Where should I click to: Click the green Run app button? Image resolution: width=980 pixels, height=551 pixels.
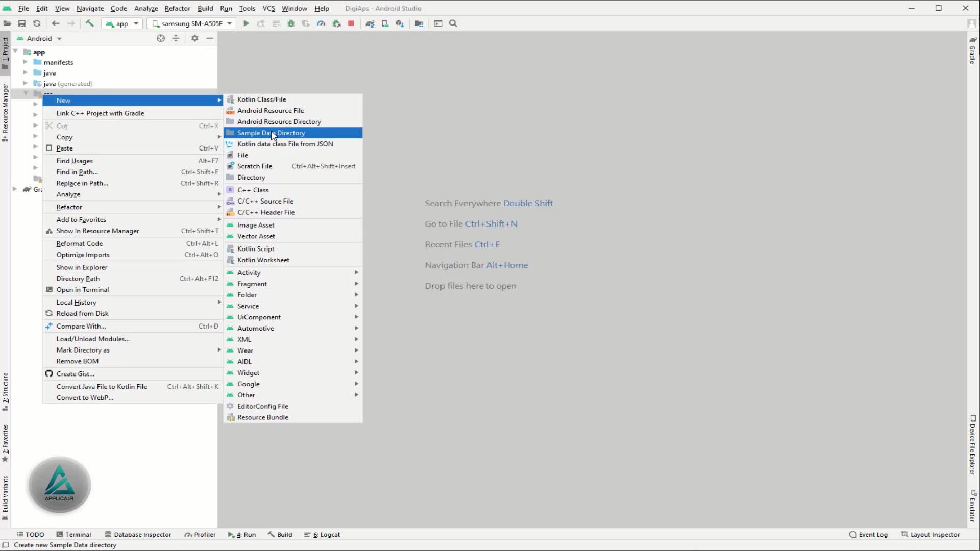pyautogui.click(x=246, y=23)
